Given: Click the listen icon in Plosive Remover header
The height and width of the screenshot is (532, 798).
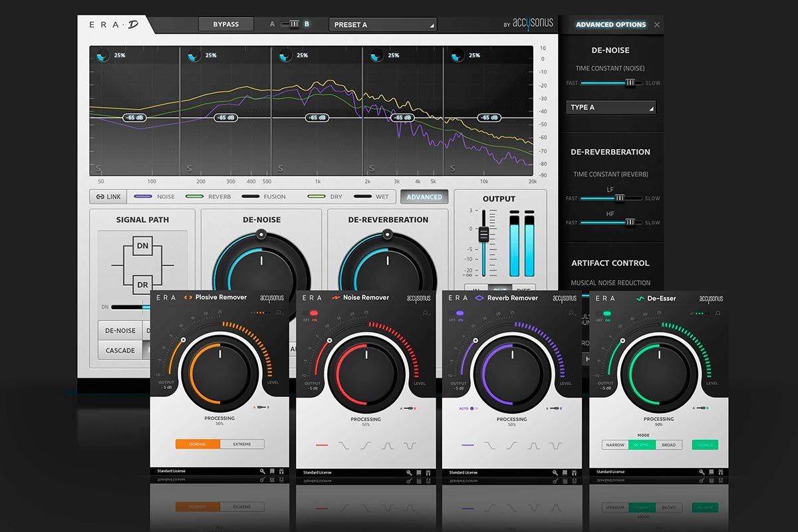Looking at the screenshot, I should click(x=279, y=311).
